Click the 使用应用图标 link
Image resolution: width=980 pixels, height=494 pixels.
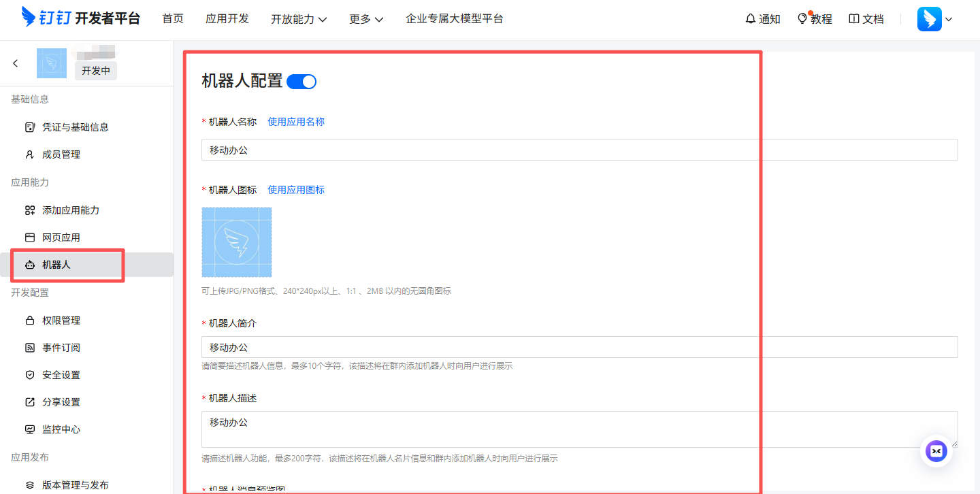tap(296, 190)
